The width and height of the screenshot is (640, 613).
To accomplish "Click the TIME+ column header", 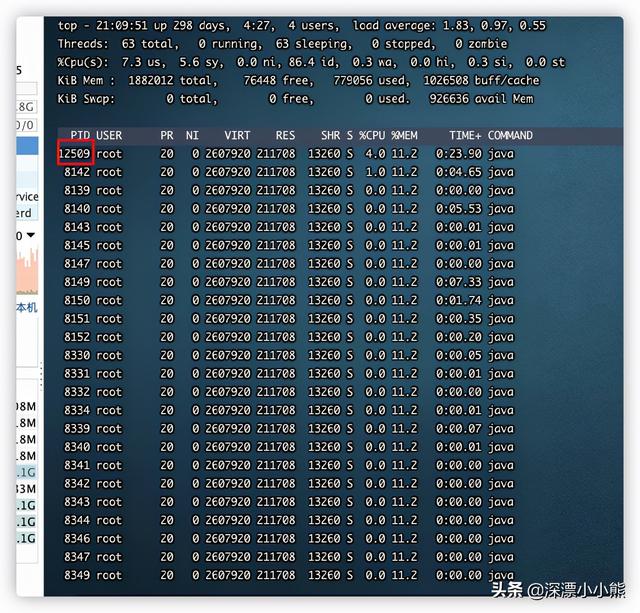I will [x=465, y=135].
